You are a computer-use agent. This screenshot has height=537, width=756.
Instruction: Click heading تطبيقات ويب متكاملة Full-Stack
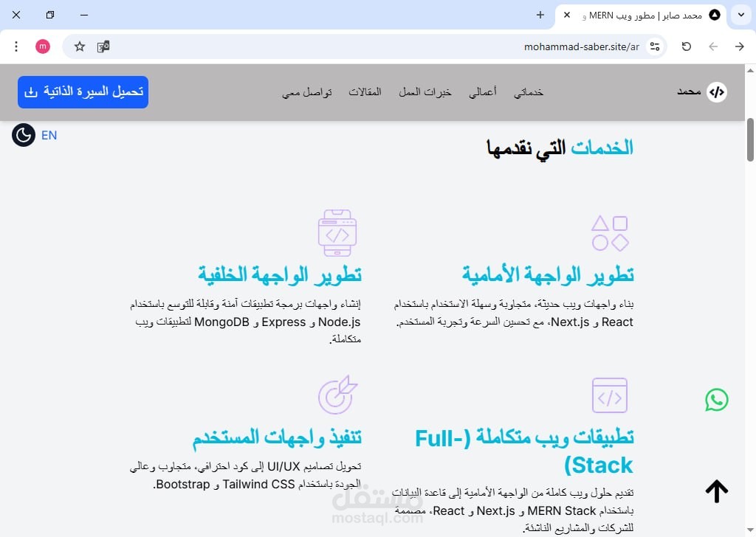(524, 451)
